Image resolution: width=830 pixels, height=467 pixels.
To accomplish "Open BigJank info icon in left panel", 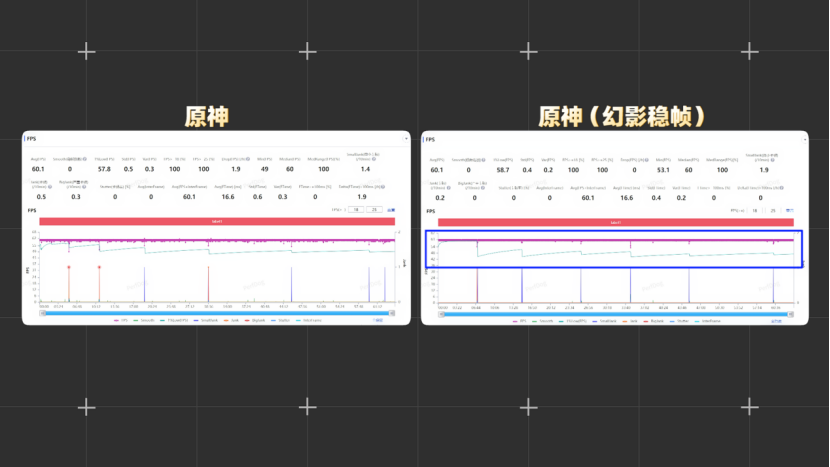I will [x=84, y=186].
